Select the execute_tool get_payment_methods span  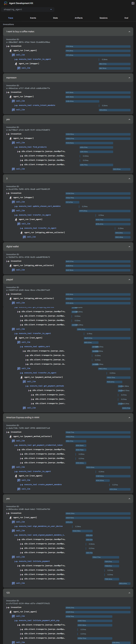coord(47,386)
